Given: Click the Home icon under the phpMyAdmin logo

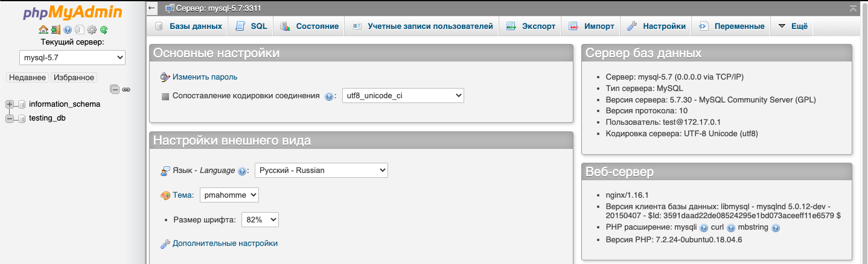Looking at the screenshot, I should pyautogui.click(x=43, y=30).
